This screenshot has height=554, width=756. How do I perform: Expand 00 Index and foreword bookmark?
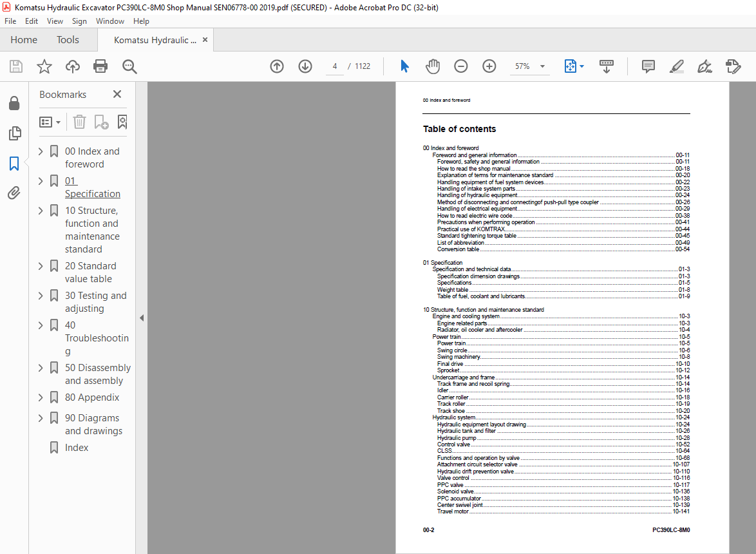pos(41,151)
